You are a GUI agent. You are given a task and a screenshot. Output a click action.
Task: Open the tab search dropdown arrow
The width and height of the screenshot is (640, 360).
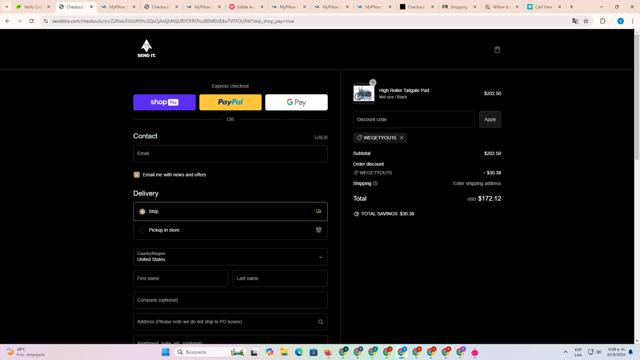(x=7, y=7)
